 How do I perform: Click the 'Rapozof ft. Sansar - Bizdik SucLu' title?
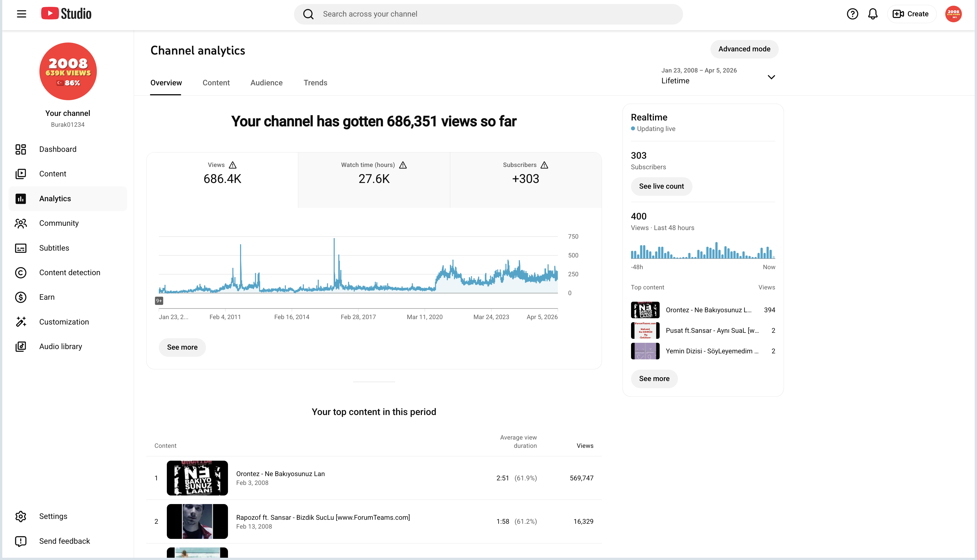[323, 518]
